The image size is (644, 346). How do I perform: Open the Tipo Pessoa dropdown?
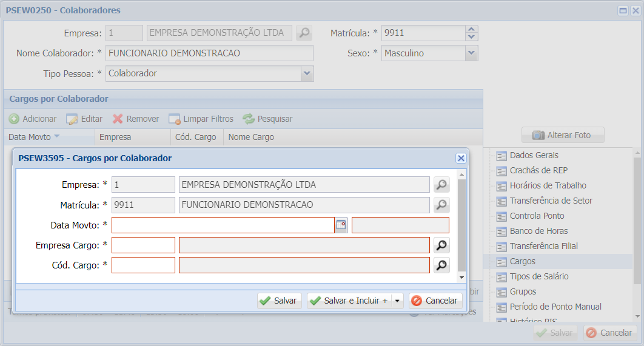pyautogui.click(x=307, y=73)
